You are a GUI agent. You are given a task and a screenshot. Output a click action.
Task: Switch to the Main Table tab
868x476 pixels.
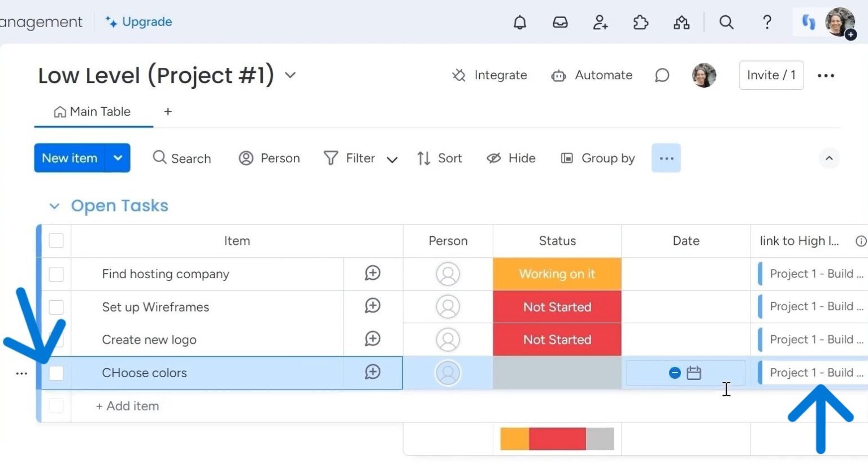click(x=92, y=111)
